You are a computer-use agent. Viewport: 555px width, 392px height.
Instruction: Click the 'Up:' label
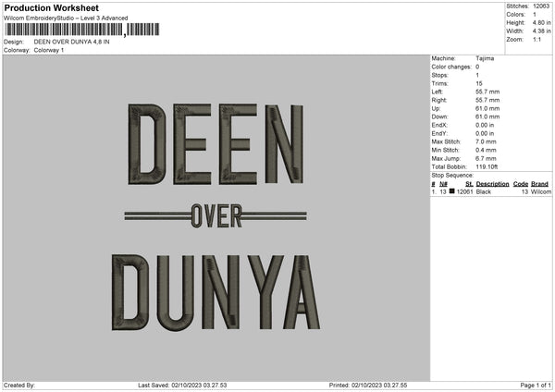coord(436,108)
